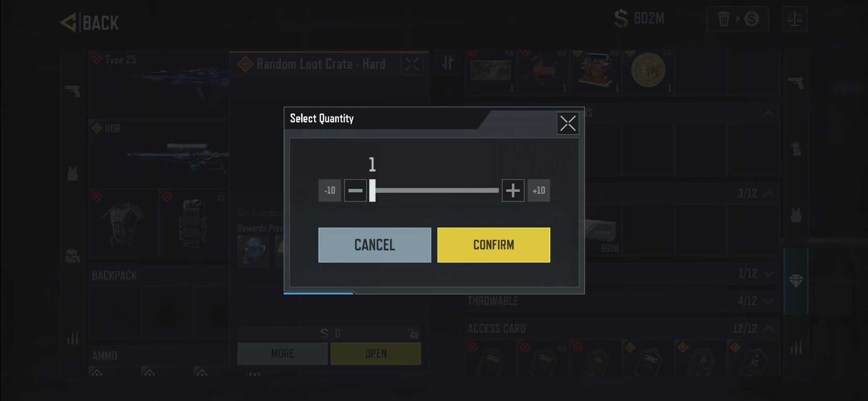The image size is (868, 401).
Task: Open the balance scale icon
Action: 795,19
